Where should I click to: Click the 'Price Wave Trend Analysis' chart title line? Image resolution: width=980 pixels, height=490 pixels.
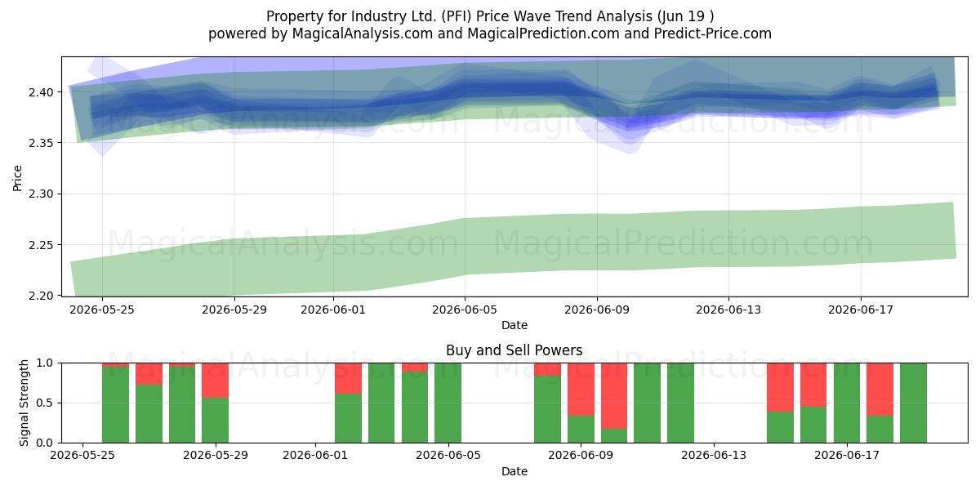pos(490,16)
